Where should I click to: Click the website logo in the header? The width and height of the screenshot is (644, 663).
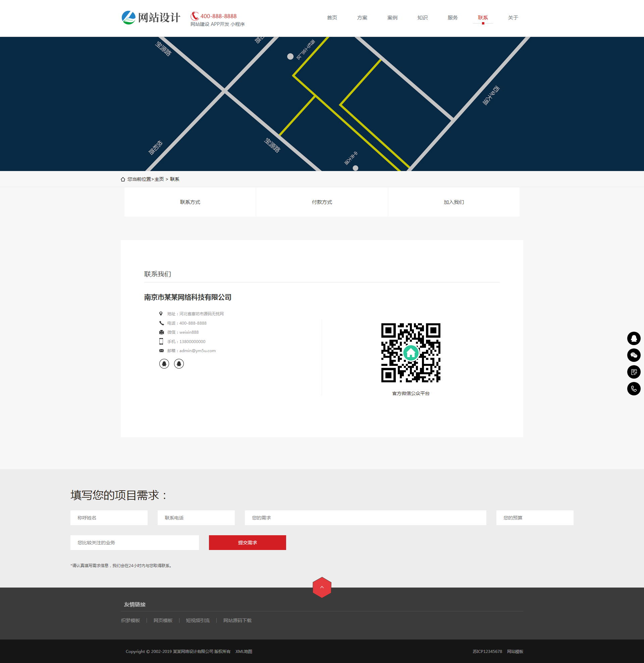pyautogui.click(x=151, y=17)
